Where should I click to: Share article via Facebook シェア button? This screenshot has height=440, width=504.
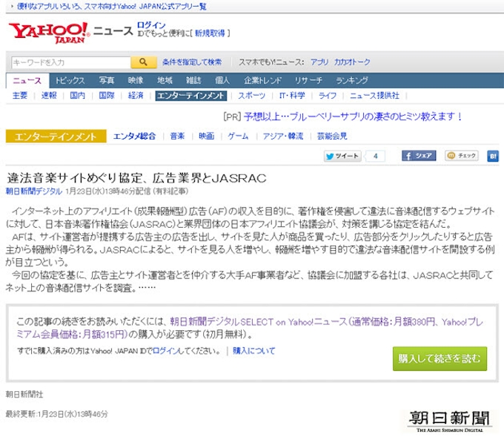[x=418, y=156]
